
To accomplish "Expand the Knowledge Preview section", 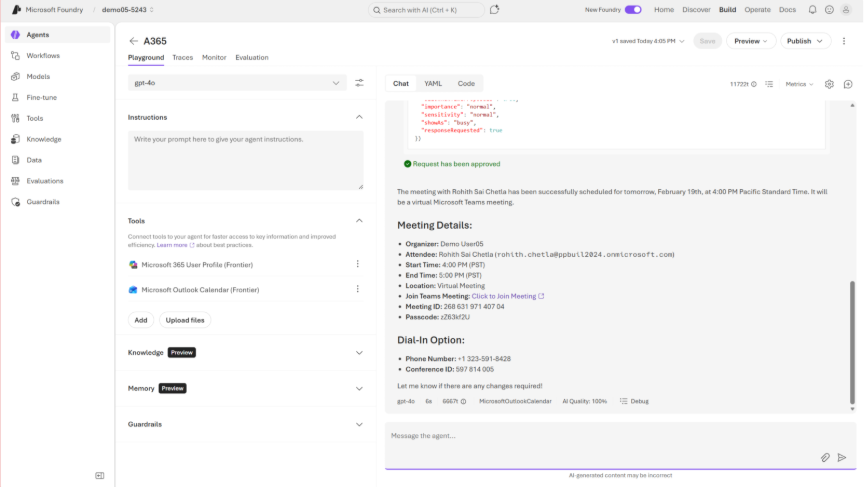I will [x=359, y=353].
